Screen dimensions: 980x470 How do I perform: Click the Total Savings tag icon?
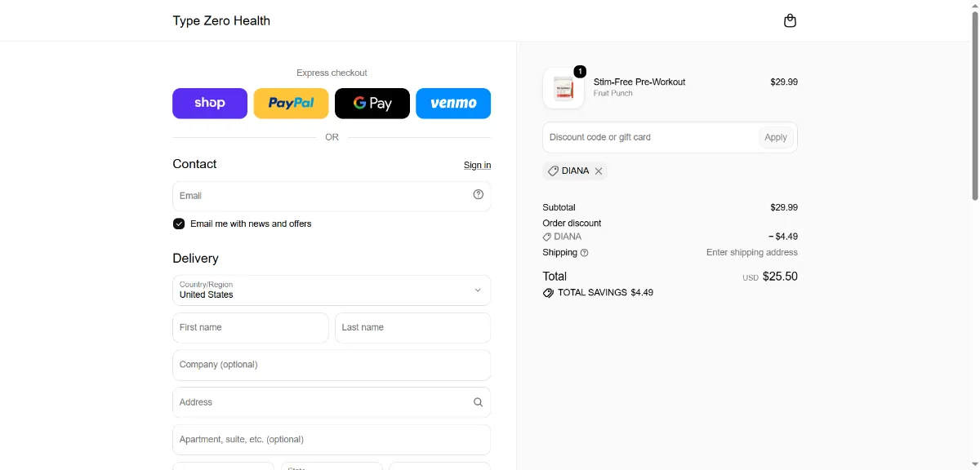(548, 293)
